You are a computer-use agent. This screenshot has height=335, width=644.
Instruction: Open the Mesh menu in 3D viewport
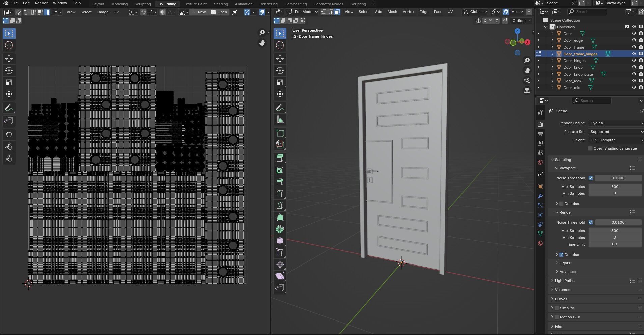point(392,12)
